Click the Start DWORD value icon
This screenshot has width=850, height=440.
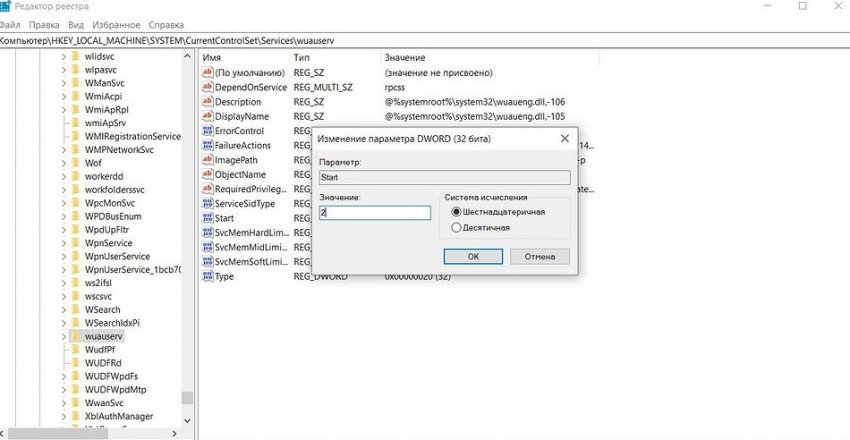pyautogui.click(x=208, y=217)
